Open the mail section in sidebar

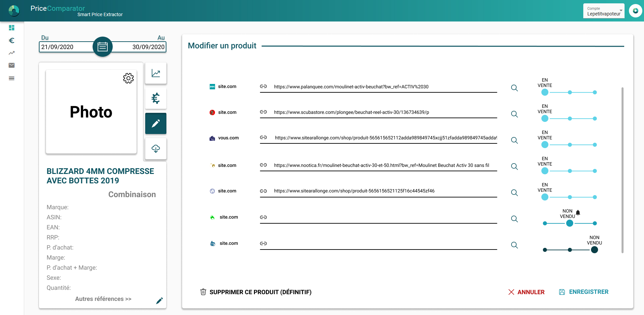[x=12, y=65]
